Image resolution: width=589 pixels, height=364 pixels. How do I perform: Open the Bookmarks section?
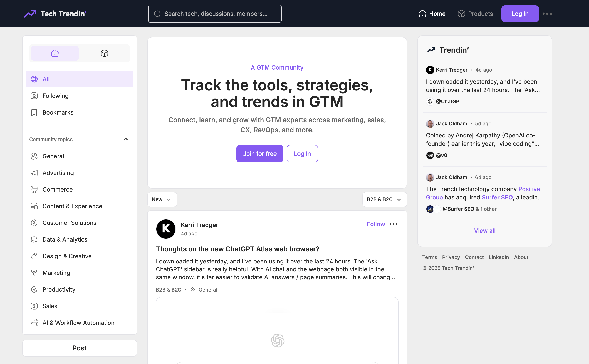(58, 112)
